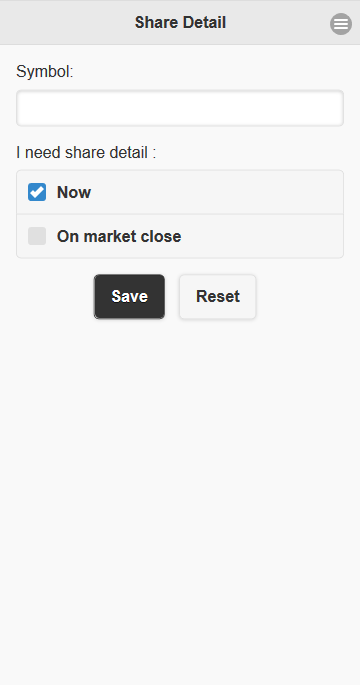
Task: Focus the Symbol text input field
Action: [180, 108]
